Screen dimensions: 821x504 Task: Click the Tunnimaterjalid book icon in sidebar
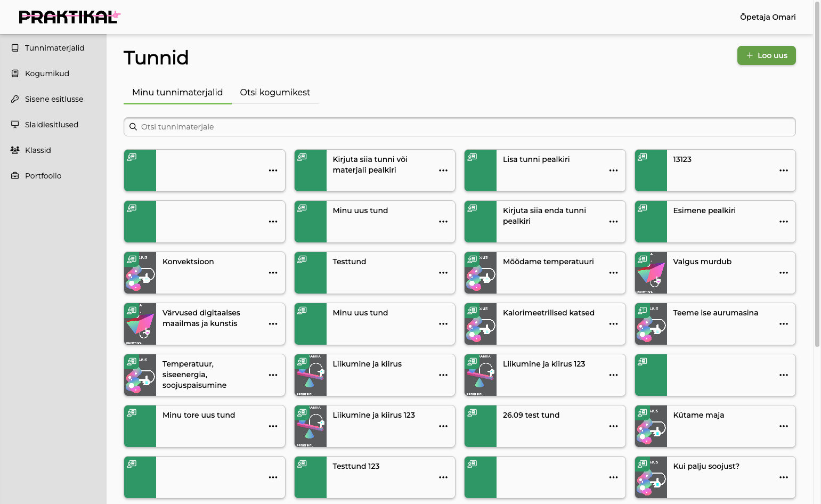click(15, 48)
